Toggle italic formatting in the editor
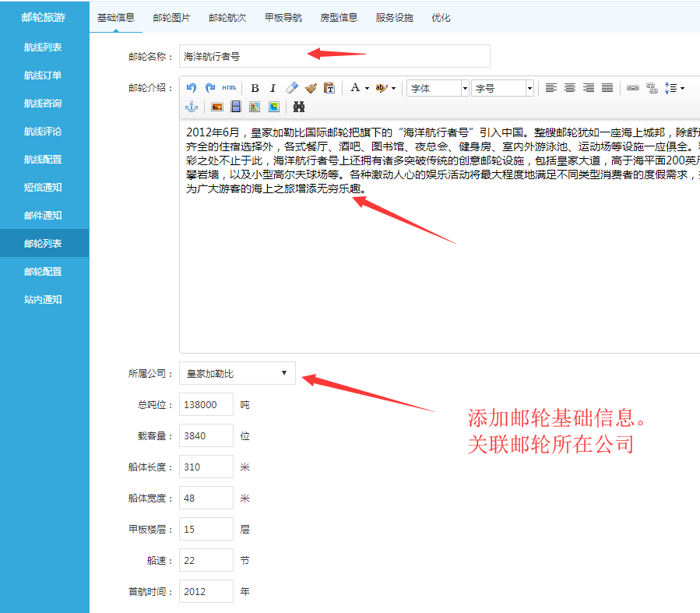 tap(273, 88)
